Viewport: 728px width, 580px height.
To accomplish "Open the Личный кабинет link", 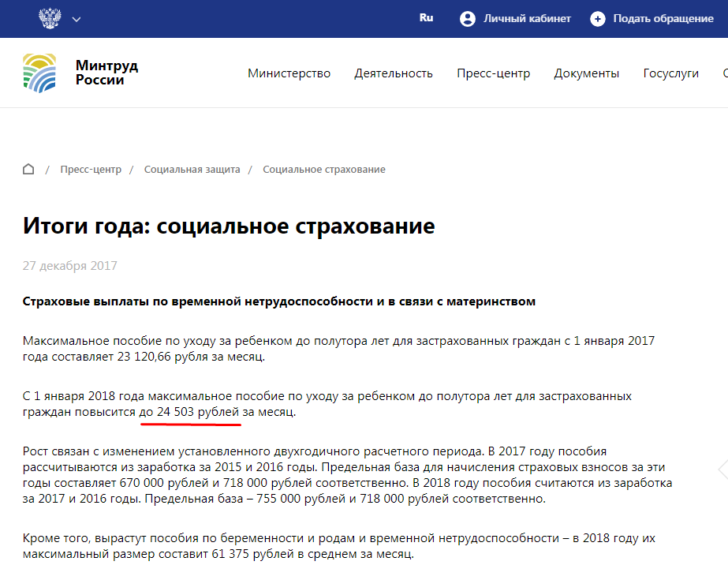I will tap(526, 19).
